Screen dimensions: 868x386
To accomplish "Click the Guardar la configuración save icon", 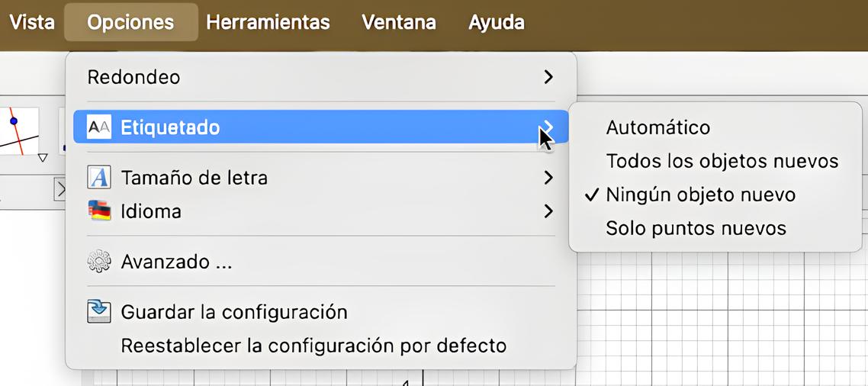I will coord(99,312).
